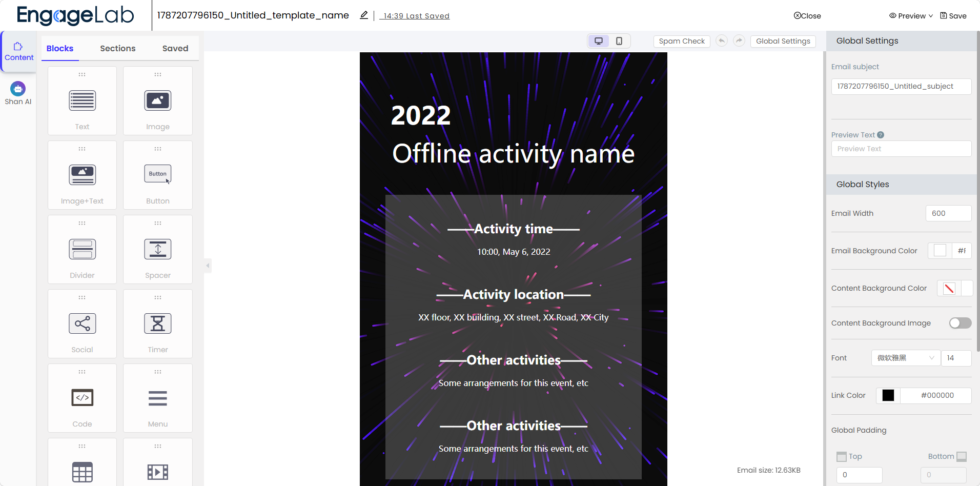Select the 'Activity time' heading
980x486 pixels.
pyautogui.click(x=514, y=229)
